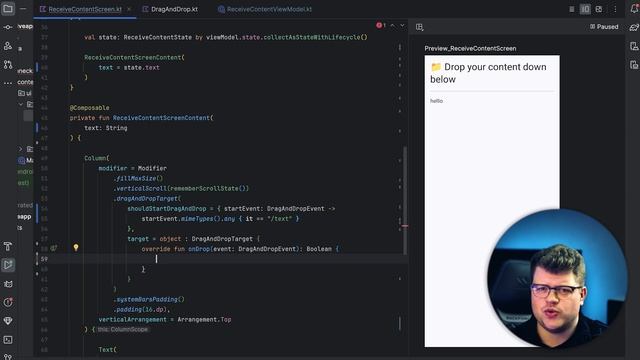Open the Notifications bell icon
Screen dimensions: 640x360
point(634,9)
